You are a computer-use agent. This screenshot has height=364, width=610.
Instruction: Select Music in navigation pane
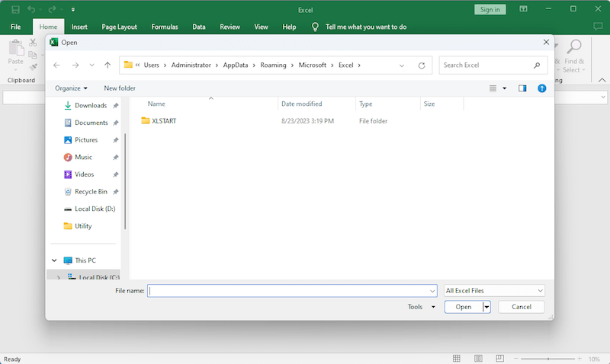click(83, 157)
